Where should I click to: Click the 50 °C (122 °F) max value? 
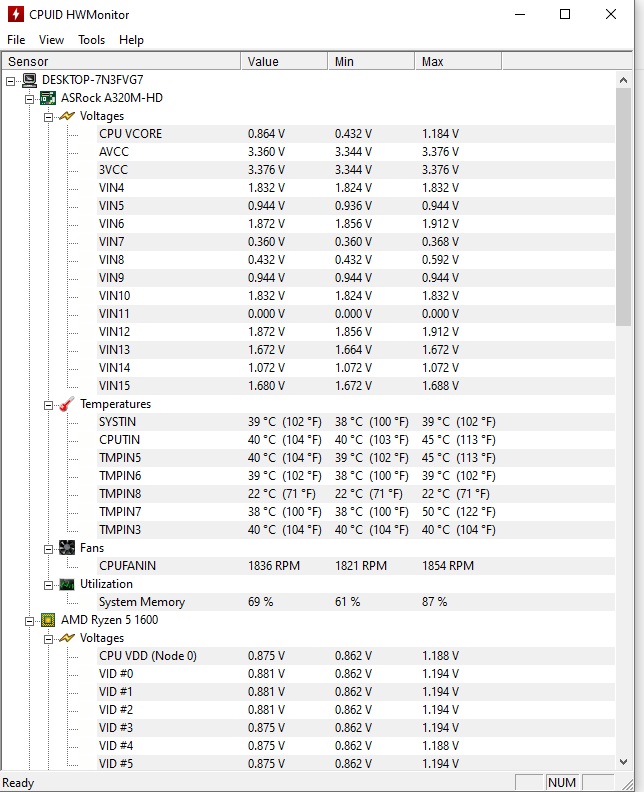[459, 512]
